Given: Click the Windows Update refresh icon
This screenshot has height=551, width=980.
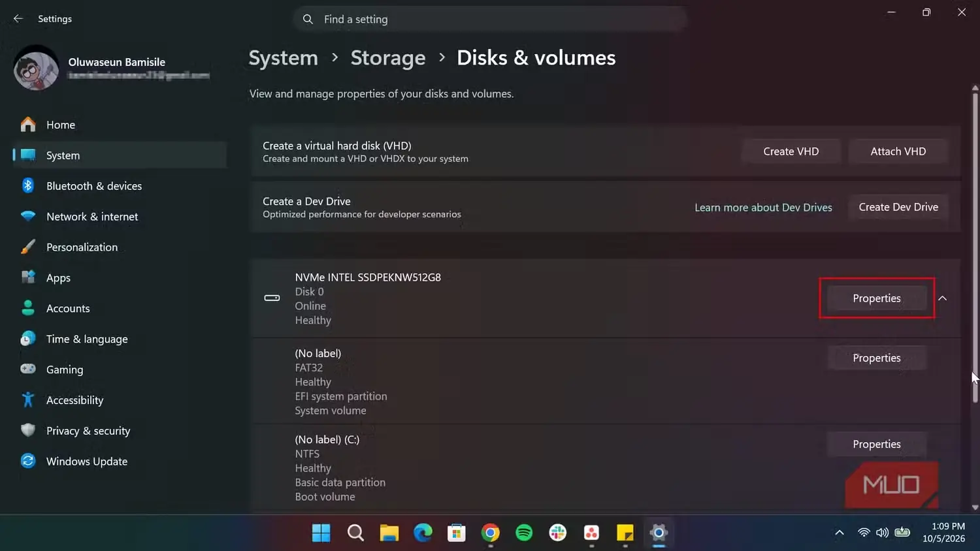Looking at the screenshot, I should [x=28, y=461].
